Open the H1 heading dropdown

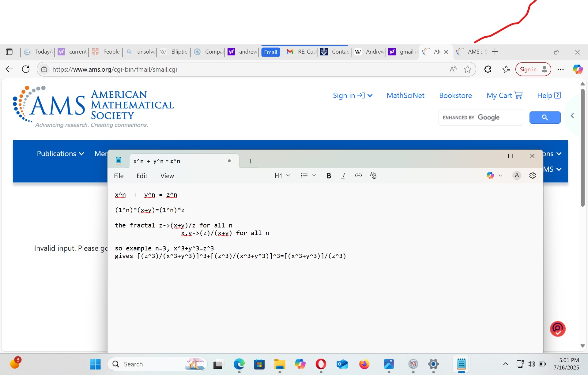282,175
